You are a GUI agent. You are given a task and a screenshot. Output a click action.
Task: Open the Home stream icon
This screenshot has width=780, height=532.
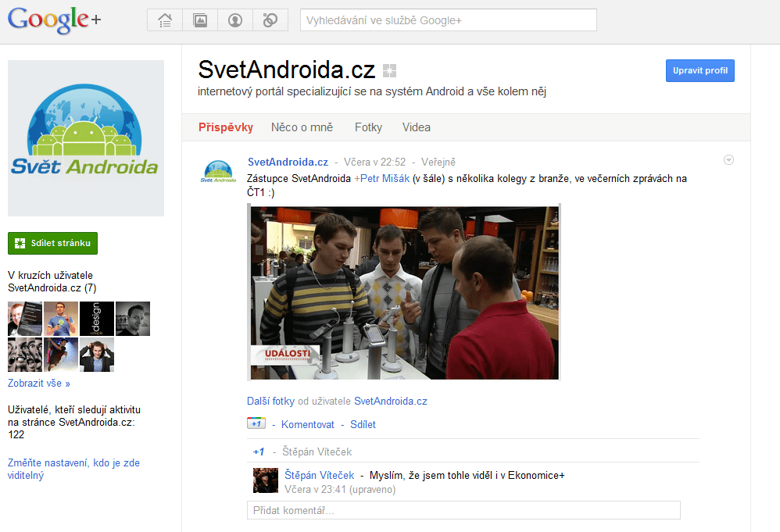[x=165, y=20]
